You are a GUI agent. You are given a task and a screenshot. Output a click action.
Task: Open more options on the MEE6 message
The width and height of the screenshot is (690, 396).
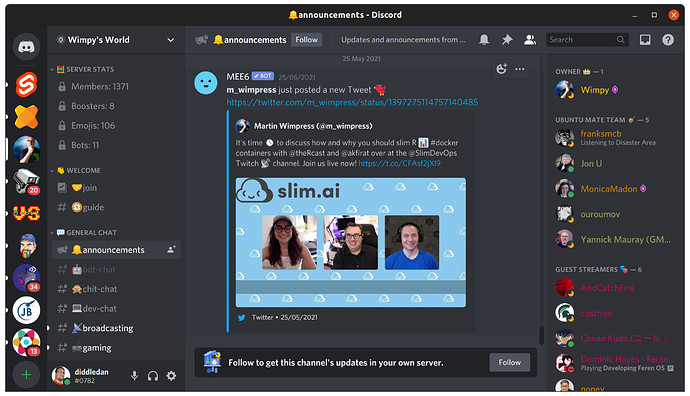520,69
